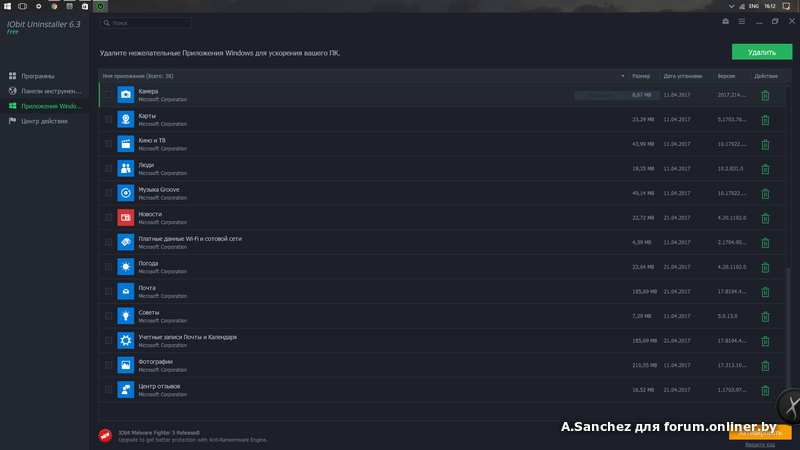Click the Фотографии app icon

click(126, 365)
